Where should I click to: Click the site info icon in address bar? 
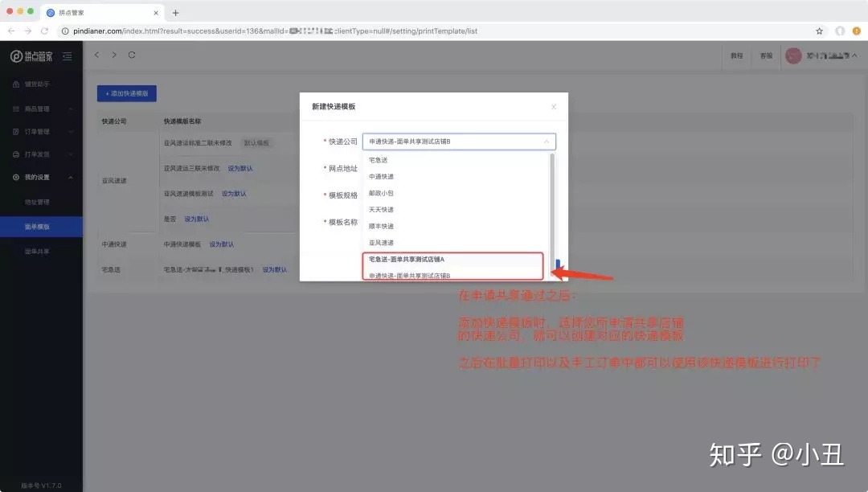(65, 31)
